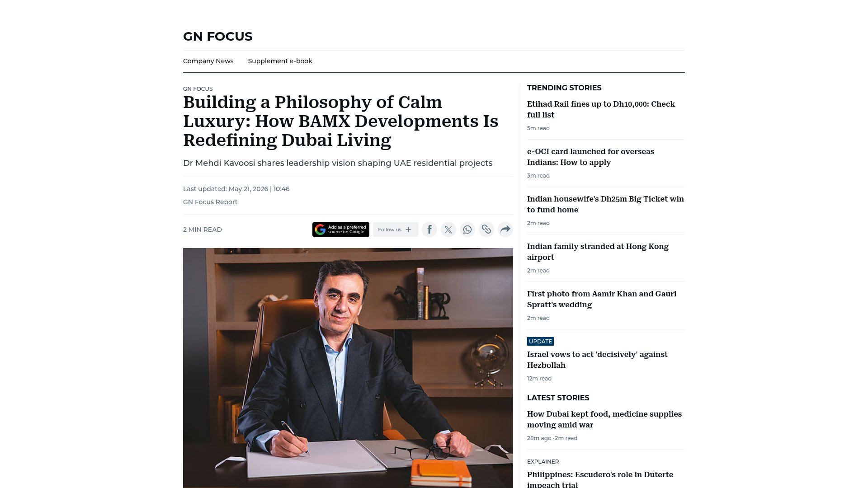
Task: Open the share arrow icon
Action: click(505, 230)
